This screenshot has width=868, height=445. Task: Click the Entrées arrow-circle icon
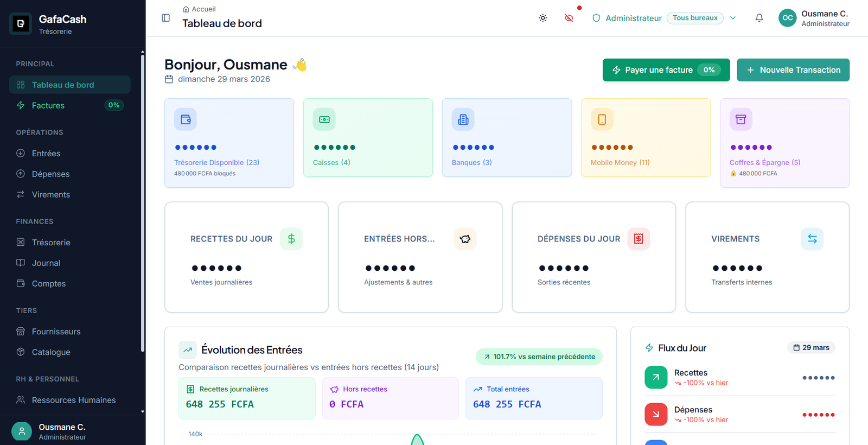[21, 153]
